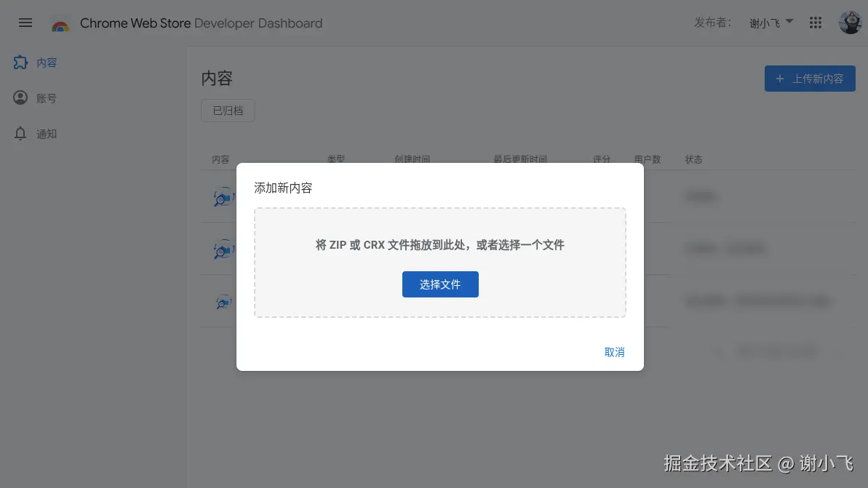
Task: Select the 内容 sidebar icon
Action: 20,63
